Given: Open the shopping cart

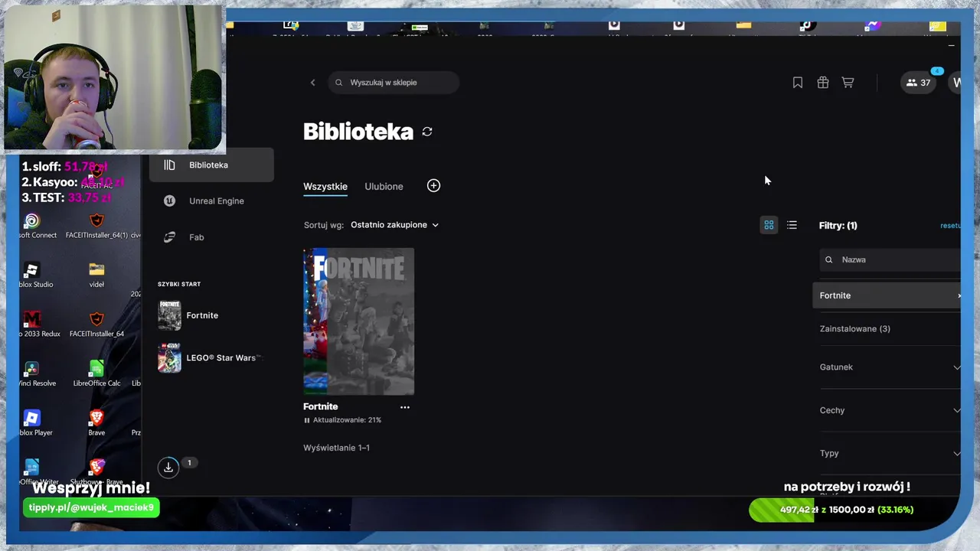Looking at the screenshot, I should (x=848, y=83).
